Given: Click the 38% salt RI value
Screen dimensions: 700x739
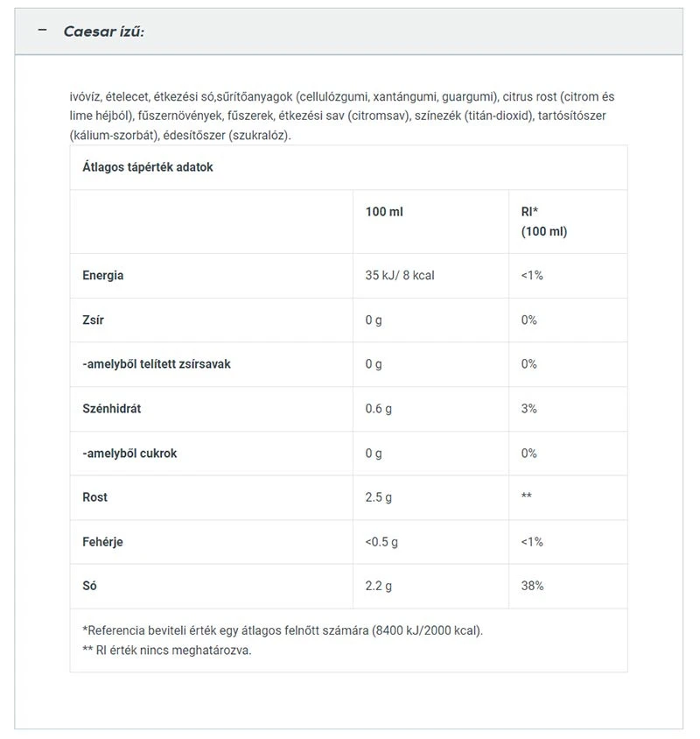Looking at the screenshot, I should 532,586.
